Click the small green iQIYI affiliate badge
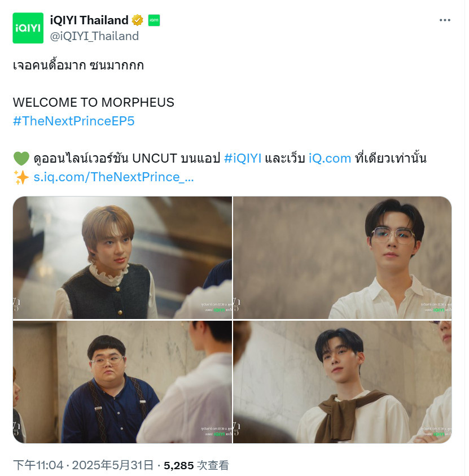Image resolution: width=469 pixels, height=476 pixels. pyautogui.click(x=154, y=20)
